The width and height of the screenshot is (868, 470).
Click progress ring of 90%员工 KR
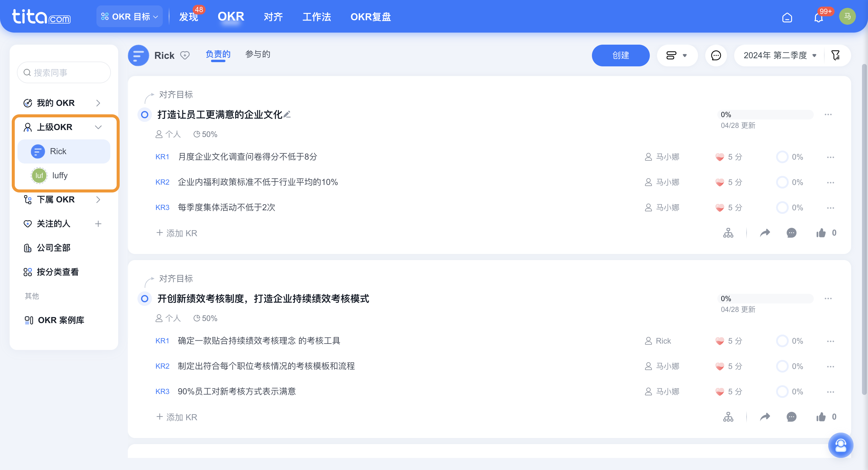pos(782,392)
